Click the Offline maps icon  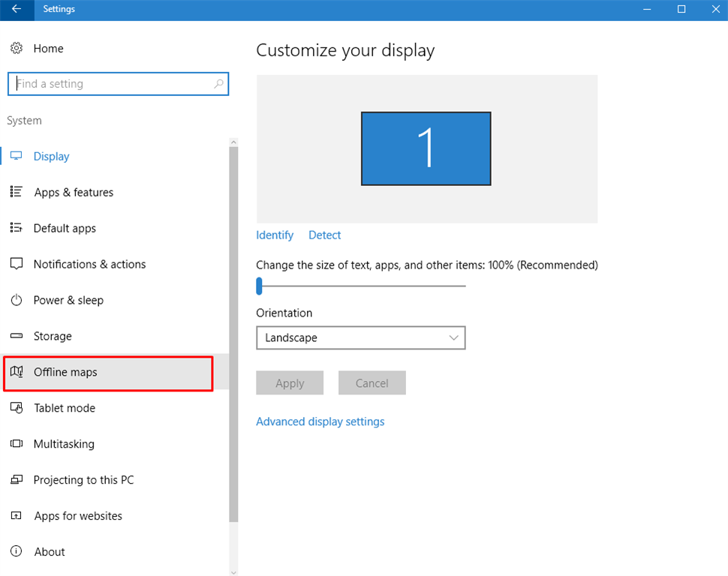click(x=17, y=372)
